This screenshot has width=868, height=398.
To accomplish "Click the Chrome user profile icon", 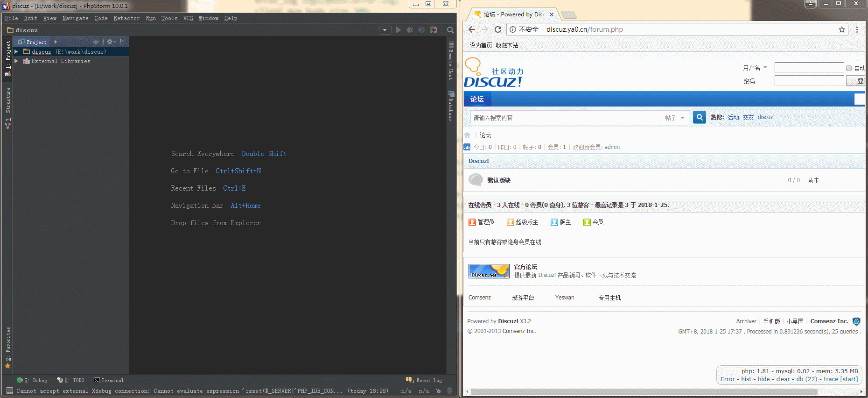I will (811, 4).
